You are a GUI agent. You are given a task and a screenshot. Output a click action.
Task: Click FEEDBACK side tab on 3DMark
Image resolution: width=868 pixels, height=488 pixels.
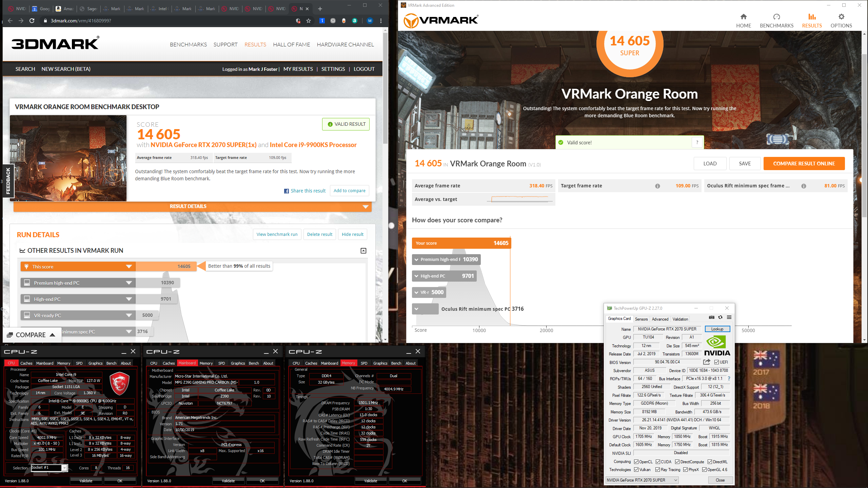[8, 181]
